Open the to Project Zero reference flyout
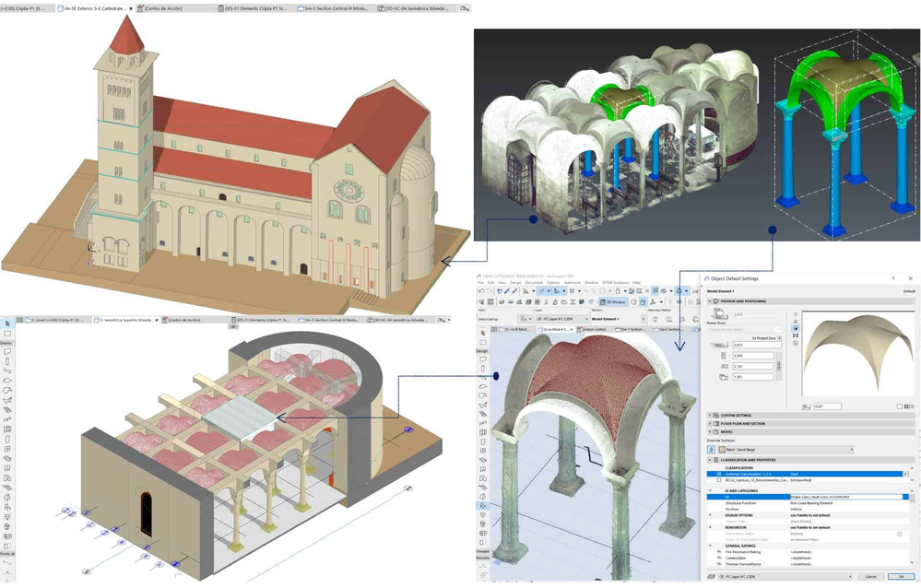921x588 pixels. click(779, 337)
